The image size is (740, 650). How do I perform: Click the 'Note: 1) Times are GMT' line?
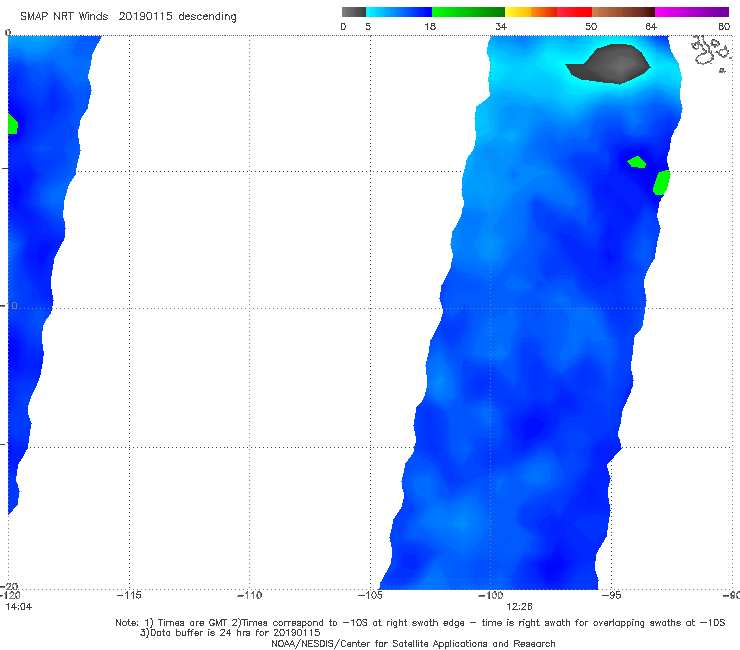pyautogui.click(x=420, y=623)
